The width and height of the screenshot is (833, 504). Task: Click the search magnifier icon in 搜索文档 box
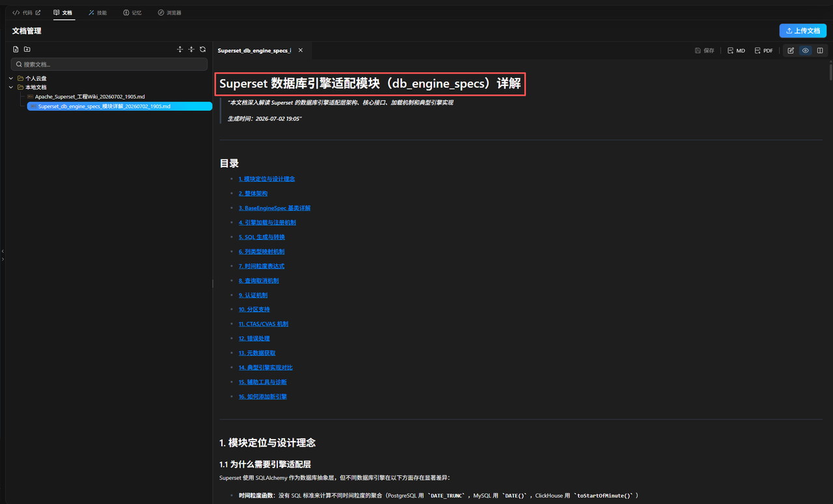point(19,64)
